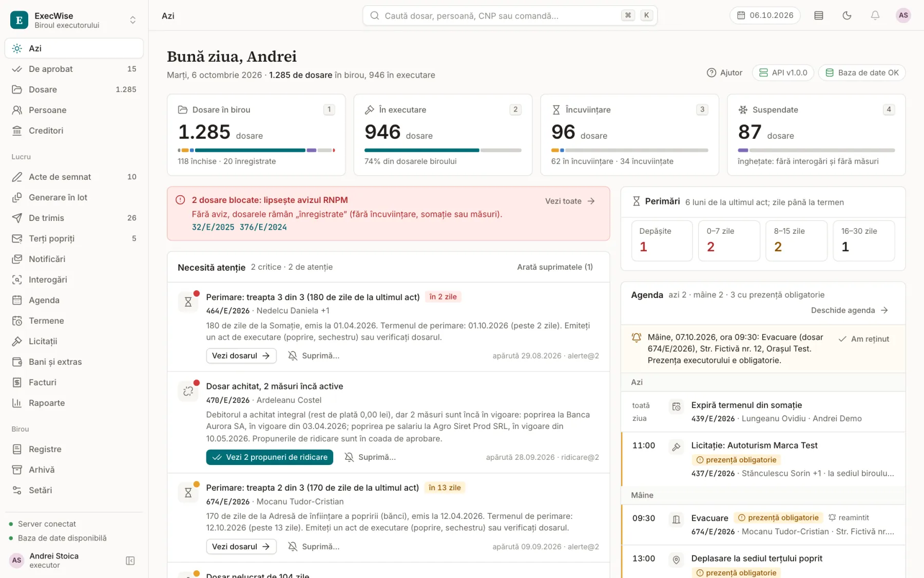The image size is (924, 578).
Task: Click the AS user avatar in top bar
Action: [x=903, y=15]
